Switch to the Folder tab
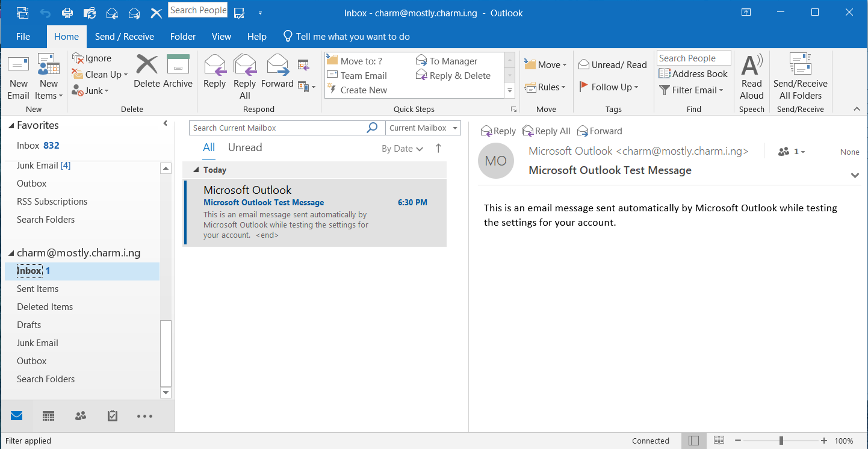Image resolution: width=868 pixels, height=449 pixels. (x=183, y=36)
